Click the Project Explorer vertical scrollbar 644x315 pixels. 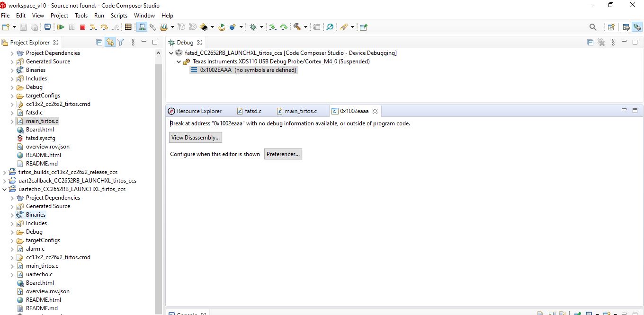pos(158,189)
